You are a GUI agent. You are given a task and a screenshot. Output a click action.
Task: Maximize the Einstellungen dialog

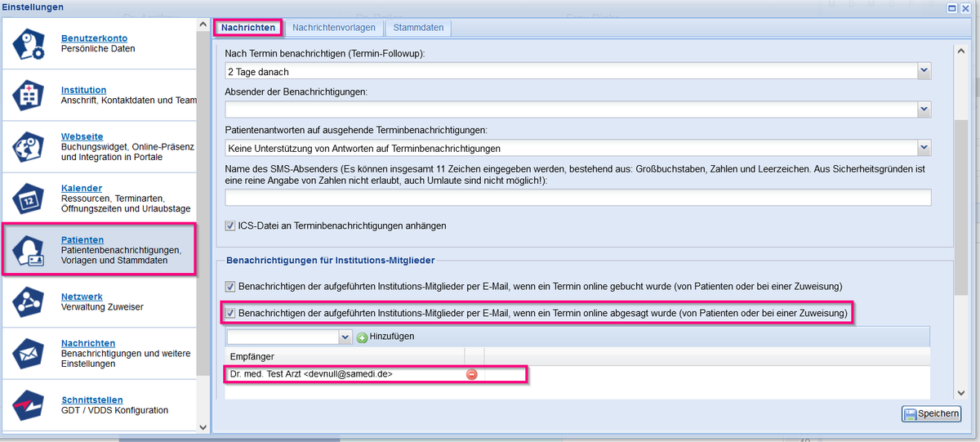pos(953,7)
